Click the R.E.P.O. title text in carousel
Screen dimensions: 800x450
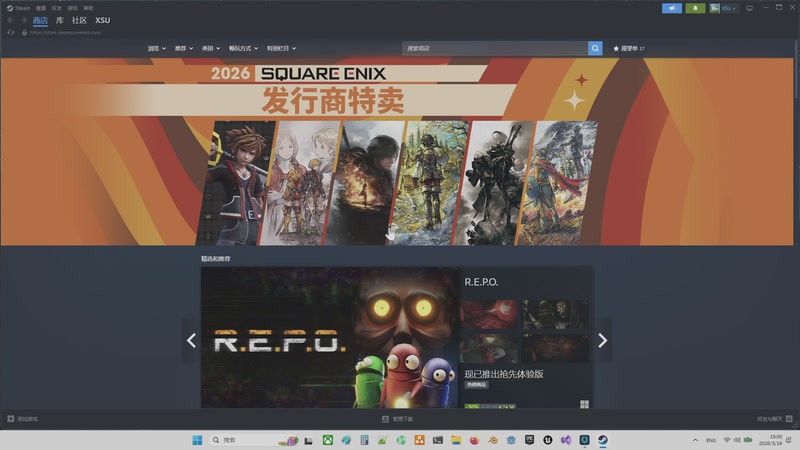[x=481, y=282]
